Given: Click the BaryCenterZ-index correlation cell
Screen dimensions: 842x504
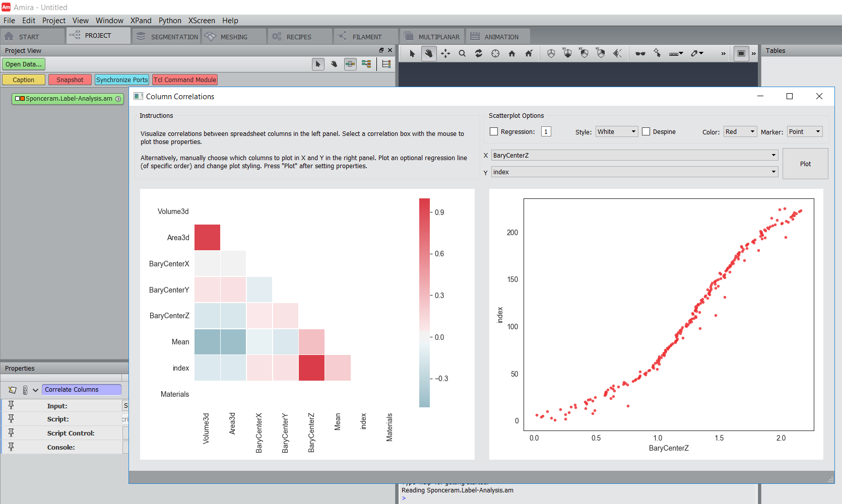Looking at the screenshot, I should pyautogui.click(x=311, y=368).
